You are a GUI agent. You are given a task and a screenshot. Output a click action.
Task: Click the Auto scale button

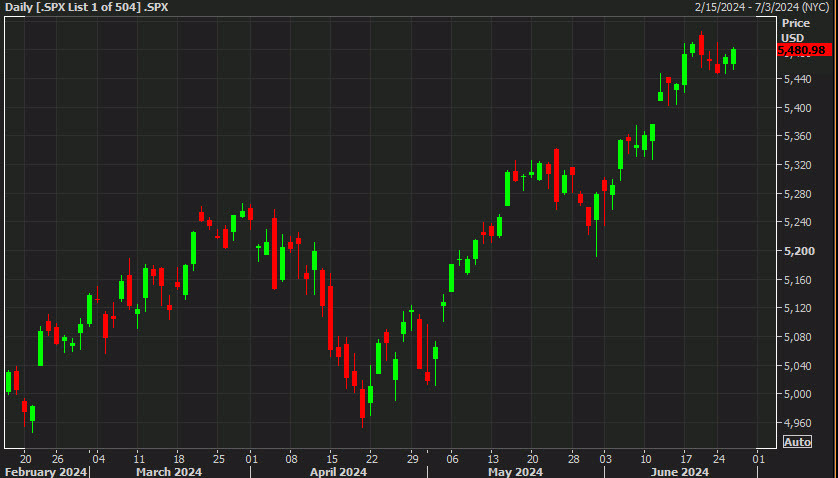[797, 442]
